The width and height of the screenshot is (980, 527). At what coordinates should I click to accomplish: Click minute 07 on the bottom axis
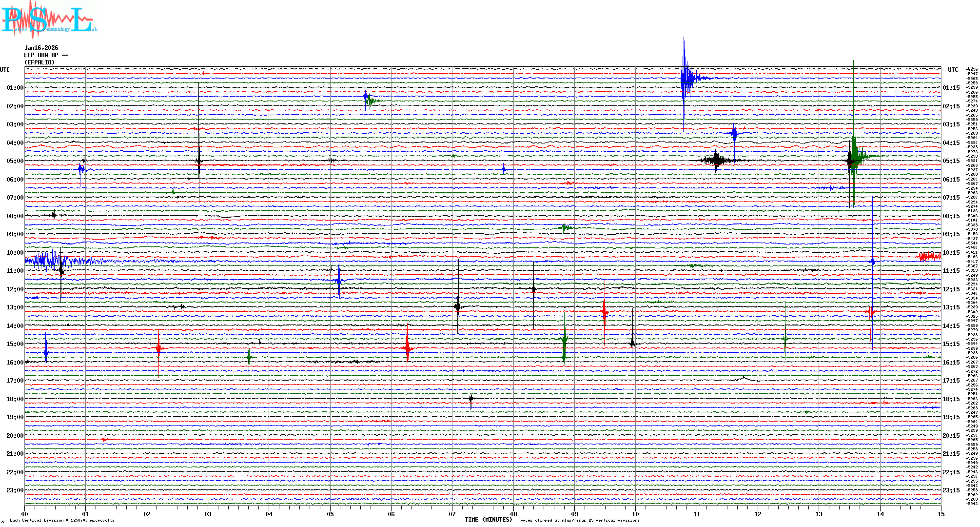pos(452,514)
